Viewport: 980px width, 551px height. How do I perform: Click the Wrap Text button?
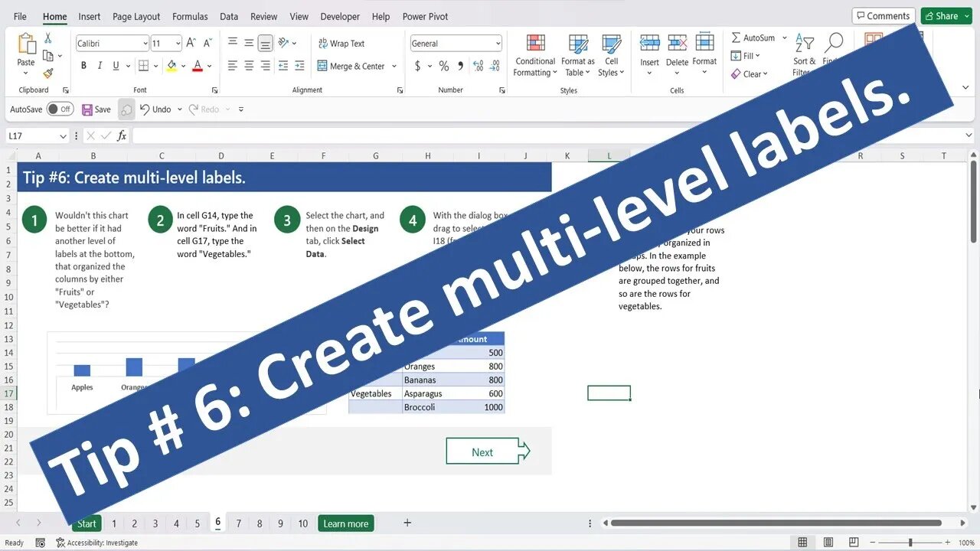(341, 44)
